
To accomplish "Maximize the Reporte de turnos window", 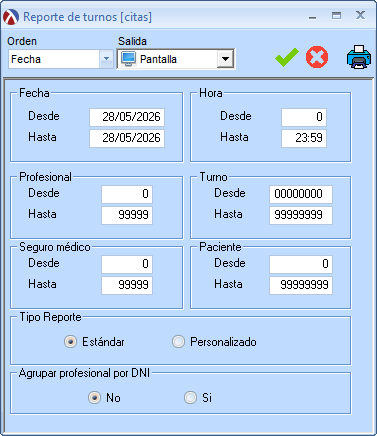I will point(336,16).
